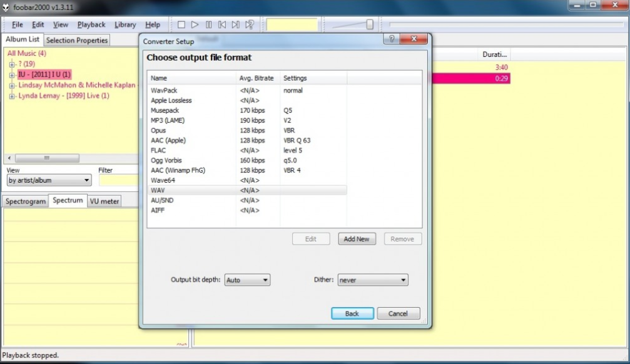
Task: Click the Settings column header
Action: click(x=313, y=78)
